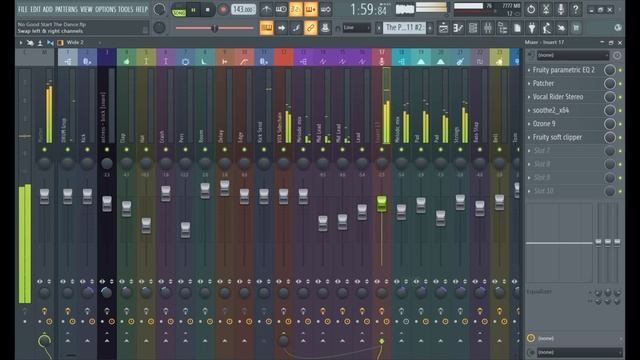The image size is (640, 360).
Task: Open mixer layout dropdown 'Wide 2'
Action: pos(75,42)
